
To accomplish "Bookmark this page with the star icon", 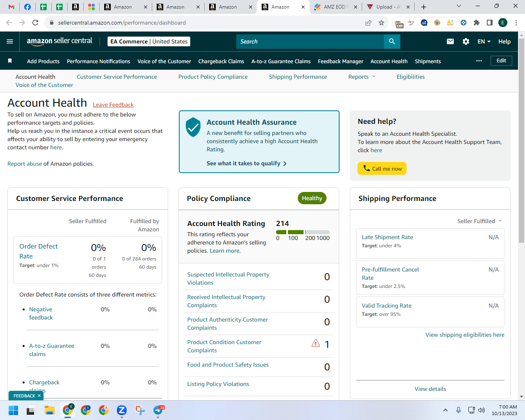I will pos(381,23).
